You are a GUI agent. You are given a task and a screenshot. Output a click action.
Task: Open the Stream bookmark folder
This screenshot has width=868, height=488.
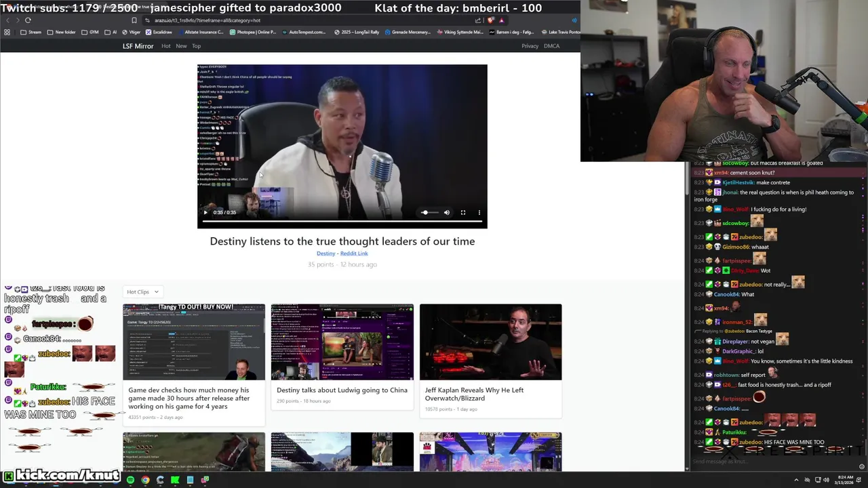tap(31, 32)
